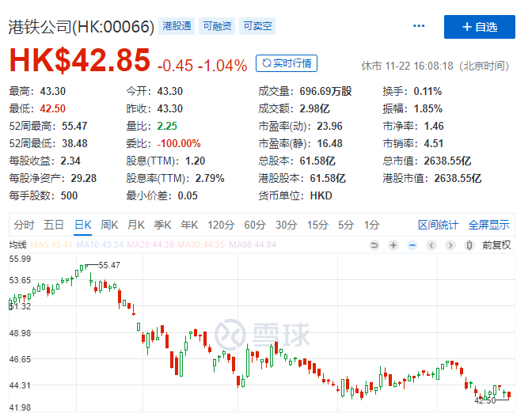Toggle the MA30:44.35 moving average line

point(201,244)
